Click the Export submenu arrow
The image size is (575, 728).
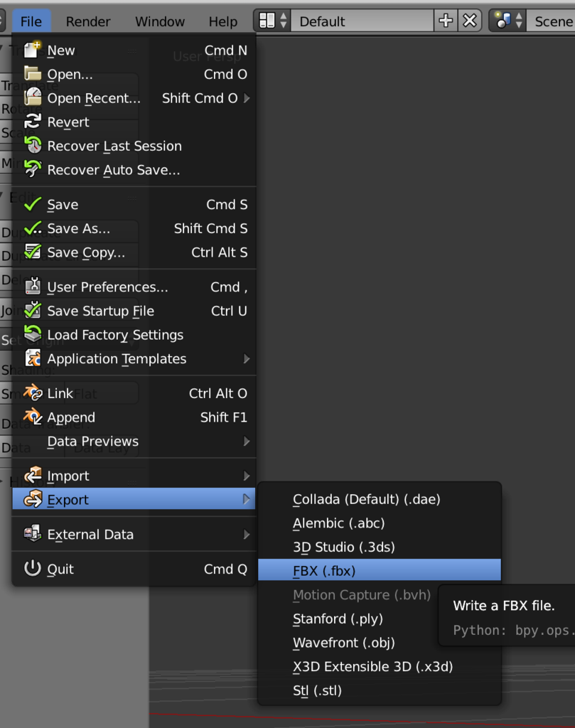pyautogui.click(x=247, y=499)
